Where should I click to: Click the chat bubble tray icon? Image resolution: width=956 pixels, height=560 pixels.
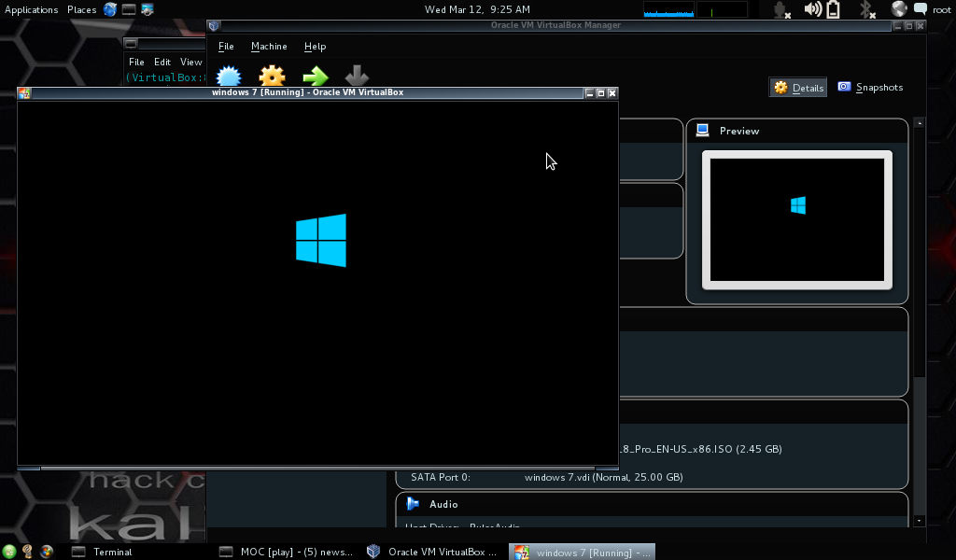coord(920,8)
